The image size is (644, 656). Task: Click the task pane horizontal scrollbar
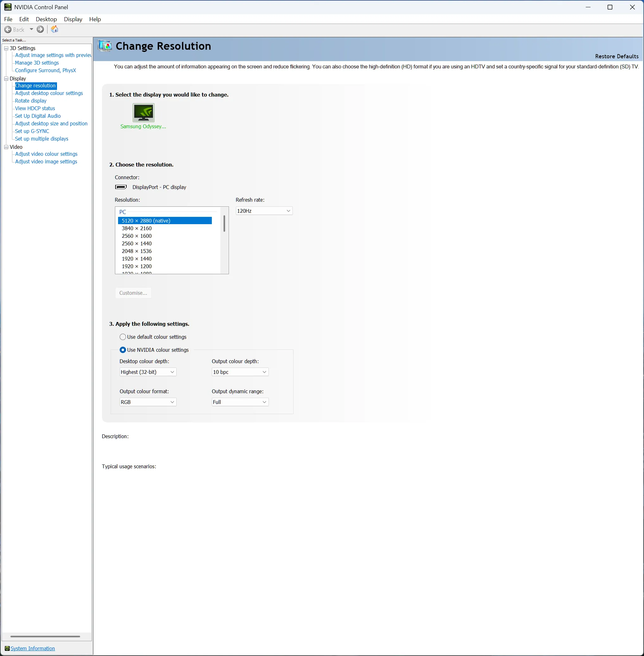(45, 636)
